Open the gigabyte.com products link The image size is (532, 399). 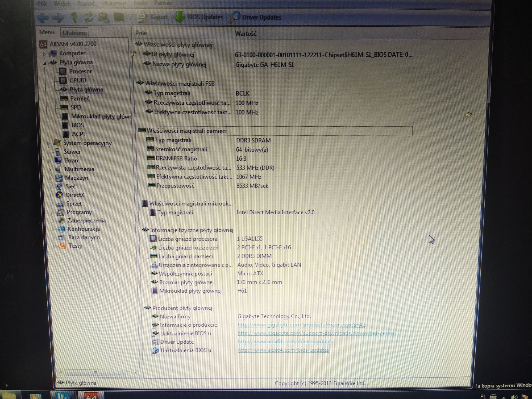point(301,325)
